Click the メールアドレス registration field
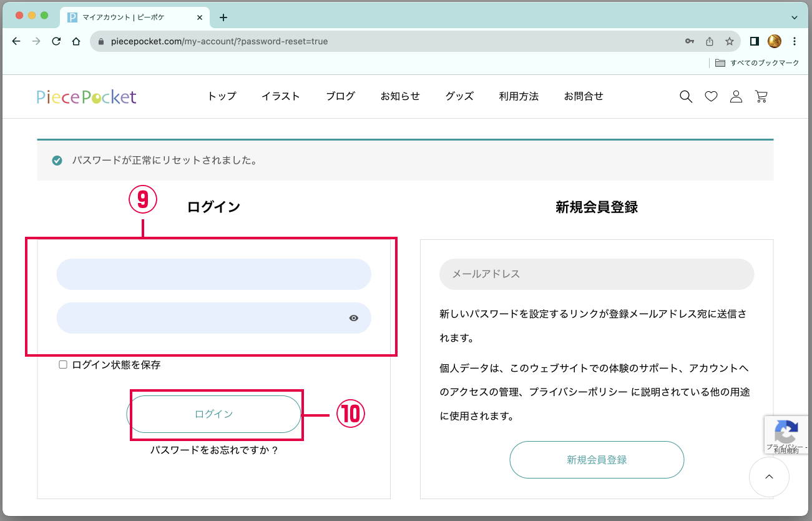Viewport: 812px width, 521px height. [596, 274]
